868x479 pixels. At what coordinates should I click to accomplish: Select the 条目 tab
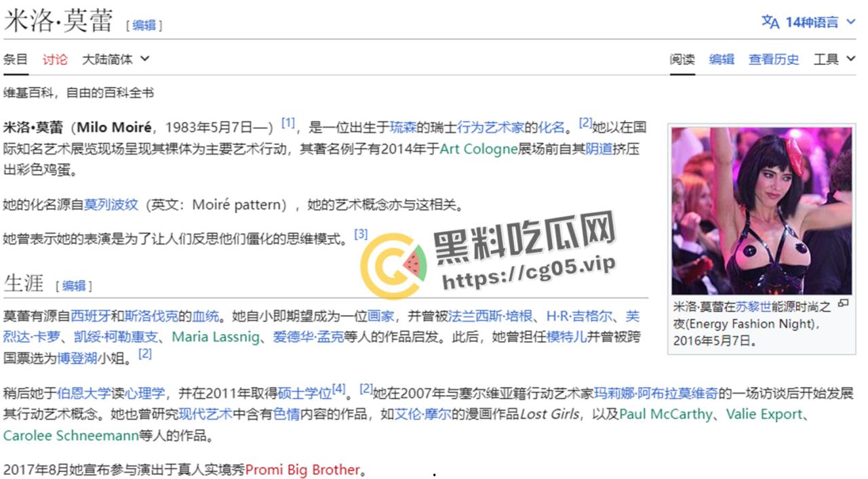coord(14,60)
